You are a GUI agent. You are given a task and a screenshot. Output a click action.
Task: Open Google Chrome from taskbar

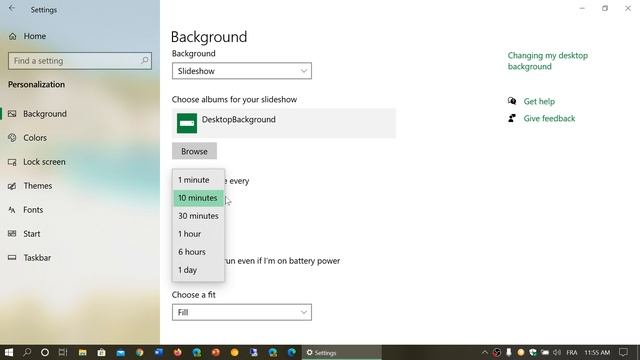[140, 352]
